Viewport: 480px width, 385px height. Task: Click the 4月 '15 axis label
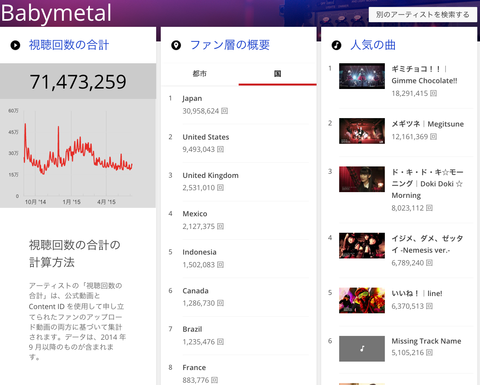[x=106, y=202]
